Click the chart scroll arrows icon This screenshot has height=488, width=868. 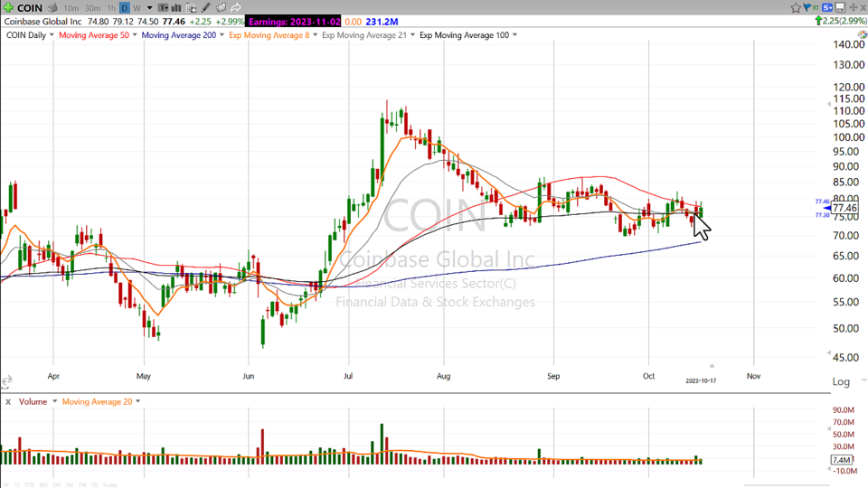click(x=6, y=380)
